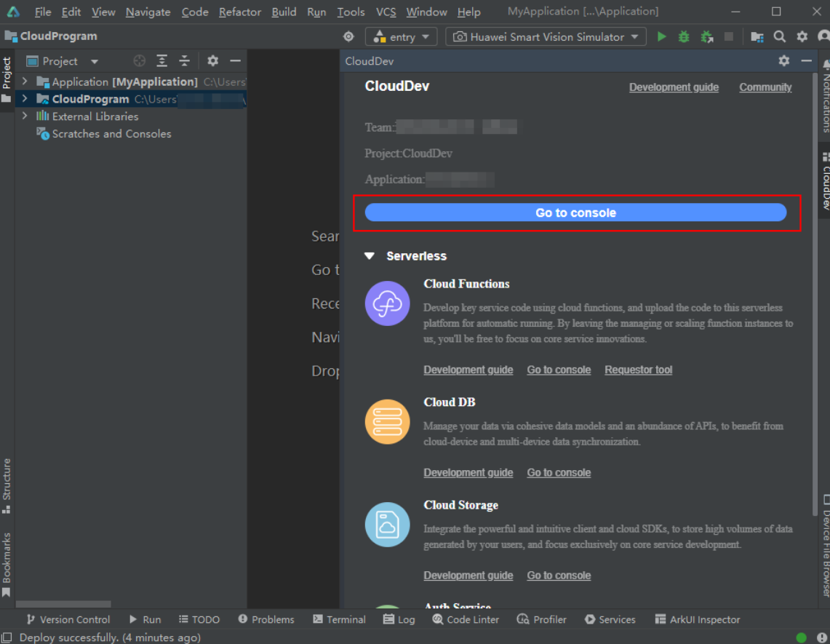The height and width of the screenshot is (644, 830).
Task: Collapse the Serverless section
Action: 370,256
